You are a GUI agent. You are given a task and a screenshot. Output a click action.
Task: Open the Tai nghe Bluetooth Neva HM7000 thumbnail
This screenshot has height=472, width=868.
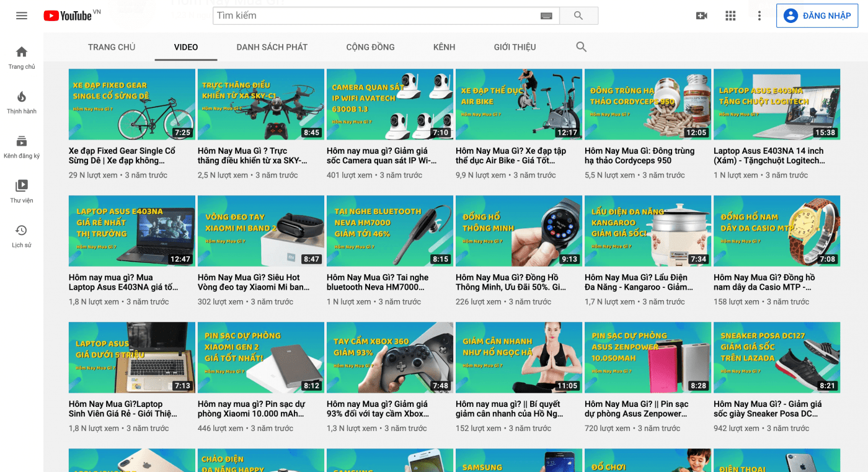coord(390,231)
